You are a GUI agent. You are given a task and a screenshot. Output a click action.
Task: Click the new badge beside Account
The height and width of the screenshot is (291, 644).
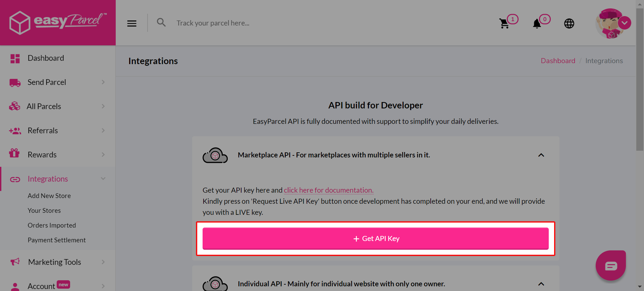click(63, 285)
